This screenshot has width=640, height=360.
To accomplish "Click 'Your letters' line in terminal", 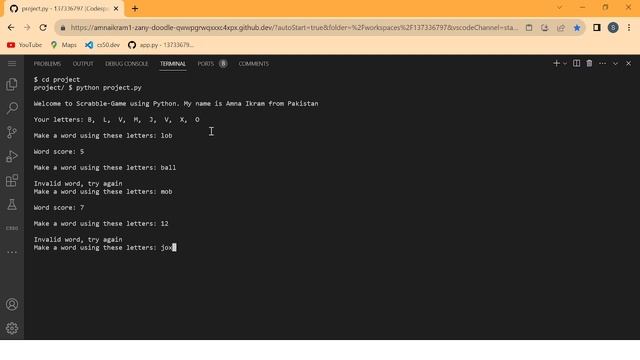I will pos(117,120).
